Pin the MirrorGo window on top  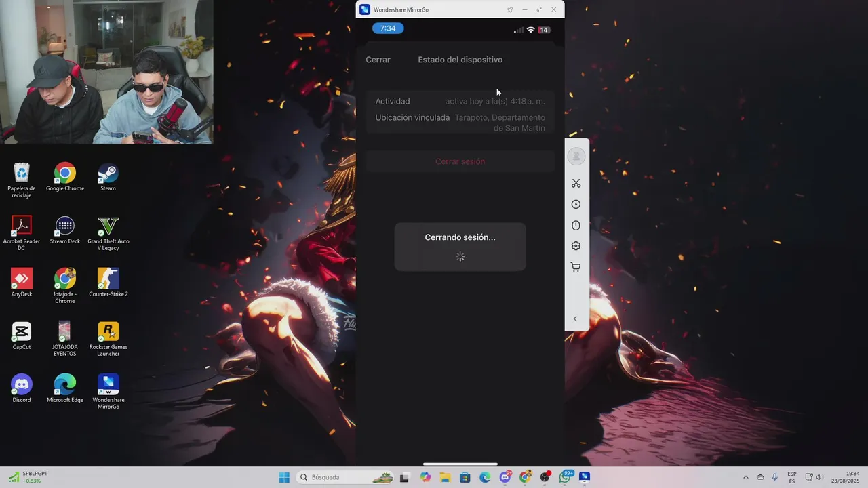click(510, 10)
